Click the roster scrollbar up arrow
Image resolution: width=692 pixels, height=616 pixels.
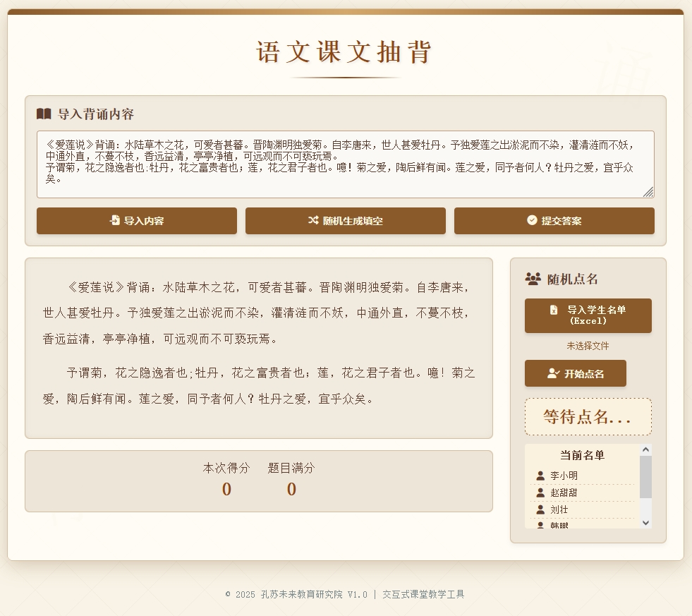[645, 449]
